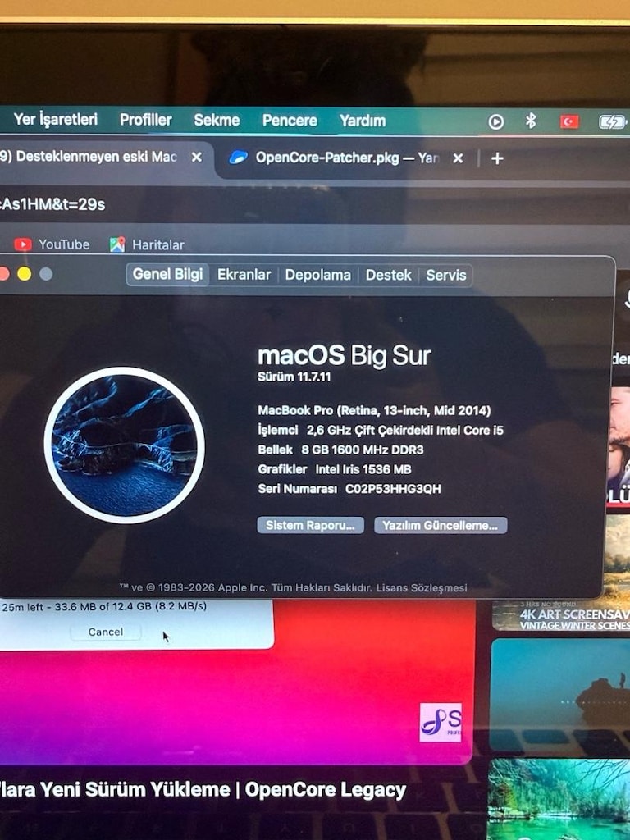The width and height of the screenshot is (630, 840).
Task: Click the İşlemci 2,6 GHz processor line
Action: 381,430
